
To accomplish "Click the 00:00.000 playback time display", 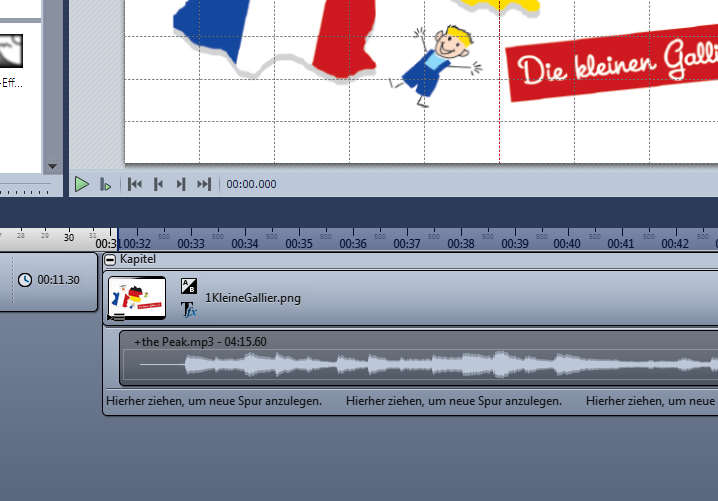I will 252,185.
